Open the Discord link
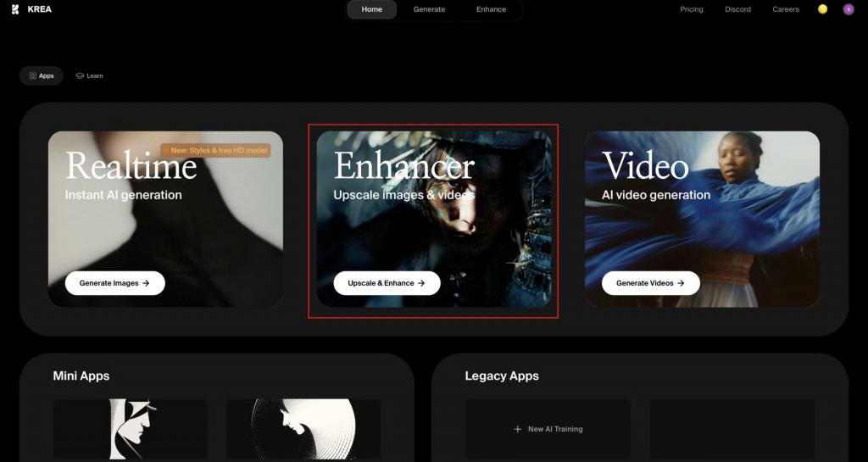 738,9
